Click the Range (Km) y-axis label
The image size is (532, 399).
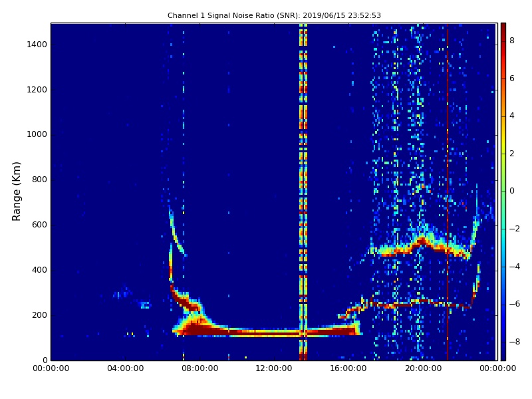[x=16, y=192]
